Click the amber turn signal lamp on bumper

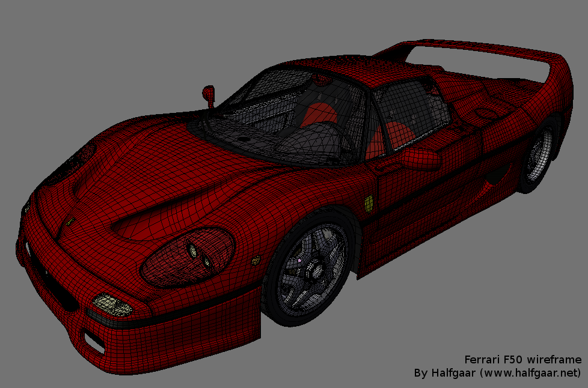111,305
